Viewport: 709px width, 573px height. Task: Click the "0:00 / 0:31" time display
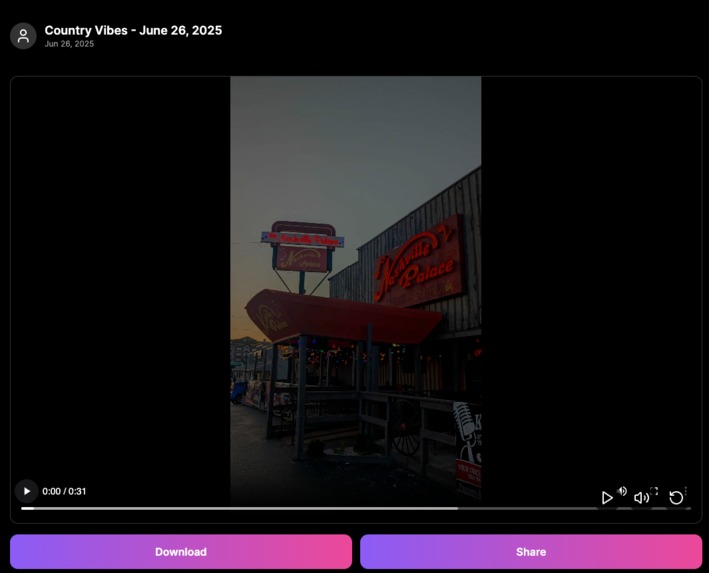pyautogui.click(x=64, y=492)
